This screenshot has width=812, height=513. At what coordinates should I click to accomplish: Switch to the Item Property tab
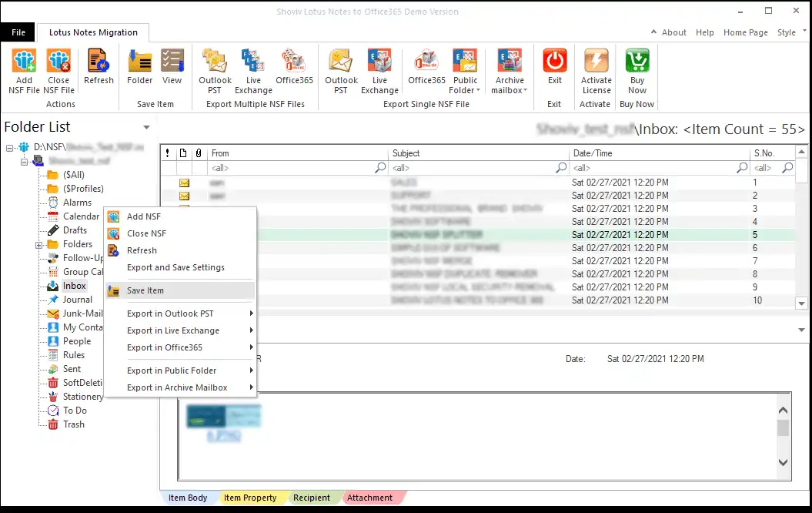250,498
